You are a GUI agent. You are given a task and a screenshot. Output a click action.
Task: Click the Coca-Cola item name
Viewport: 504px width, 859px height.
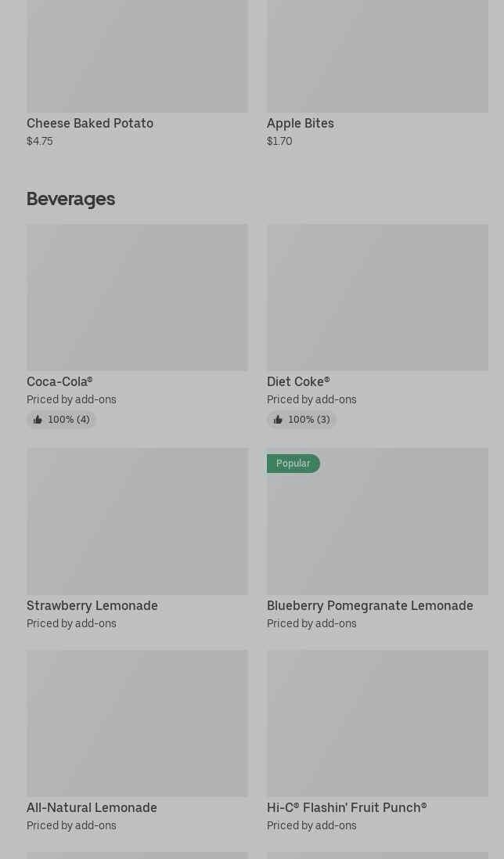point(59,382)
